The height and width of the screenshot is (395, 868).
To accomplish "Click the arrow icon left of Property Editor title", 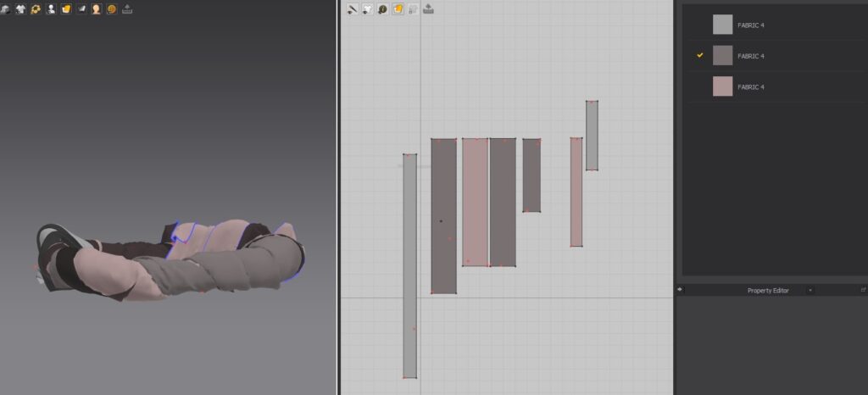I will pos(680,289).
